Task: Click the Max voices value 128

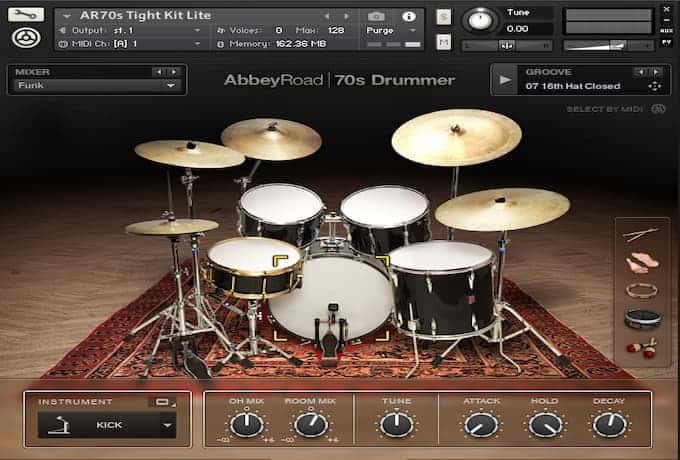Action: (336, 30)
